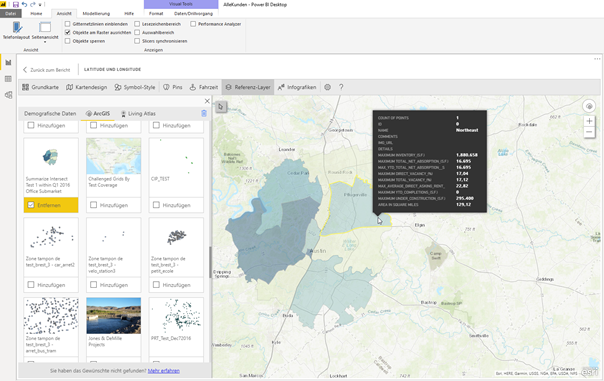
Task: Uncheck Objekte am Raster ausrichten
Action: pos(68,33)
